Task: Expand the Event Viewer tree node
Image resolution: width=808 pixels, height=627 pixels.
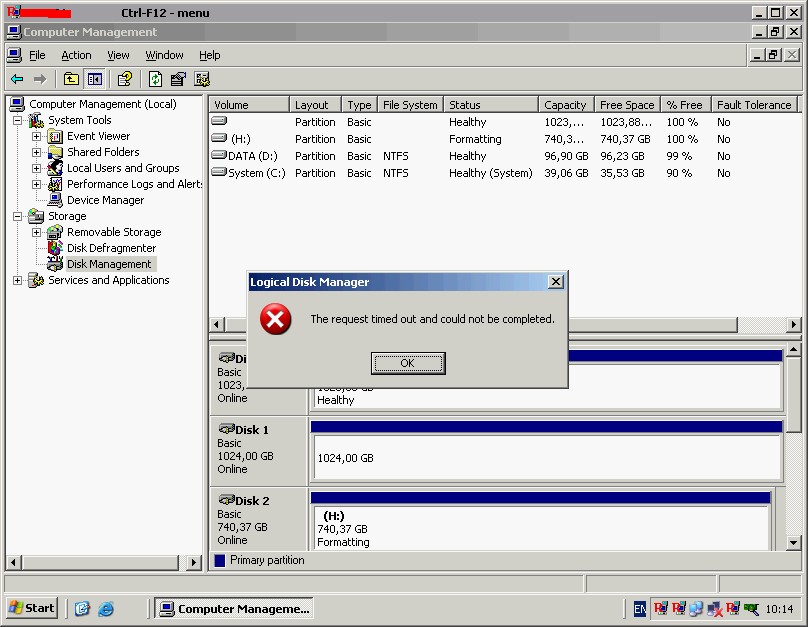Action: point(36,136)
